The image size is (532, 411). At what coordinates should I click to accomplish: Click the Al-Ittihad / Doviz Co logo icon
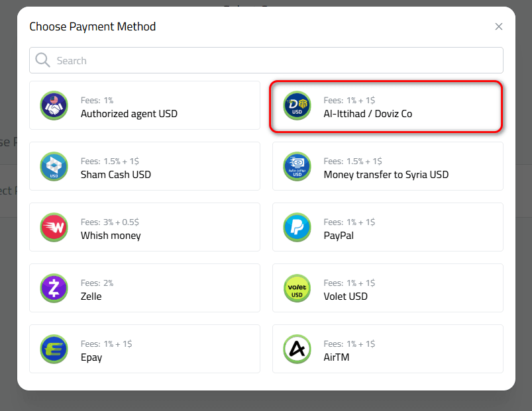click(297, 105)
